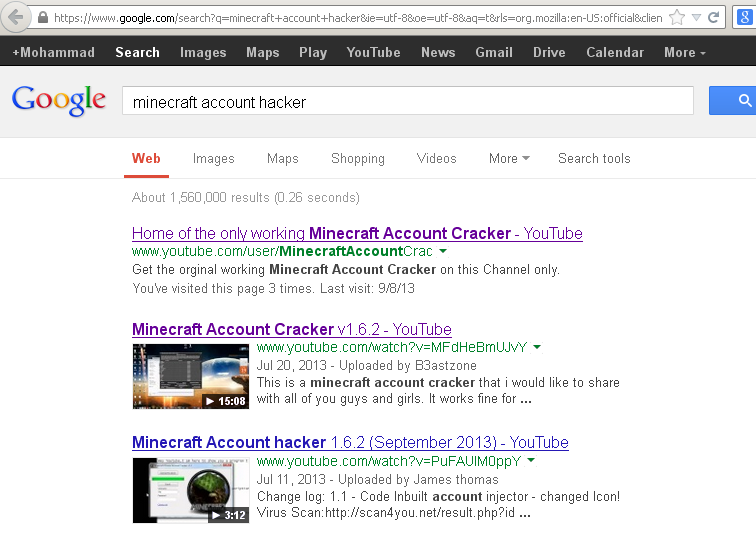
Task: Open Calendar in the black Google bar
Action: point(615,52)
